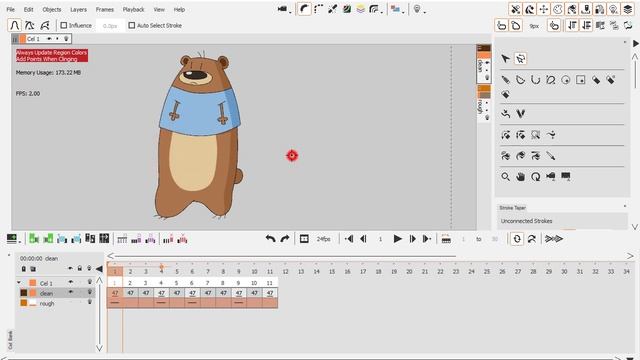Jump to the first frame
640x360 pixels.
coord(349,239)
